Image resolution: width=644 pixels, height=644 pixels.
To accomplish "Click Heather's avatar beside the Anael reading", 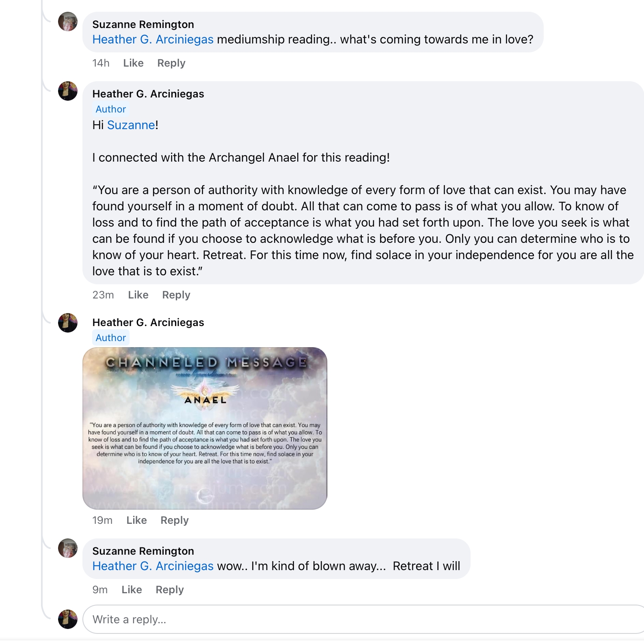I will point(68,91).
